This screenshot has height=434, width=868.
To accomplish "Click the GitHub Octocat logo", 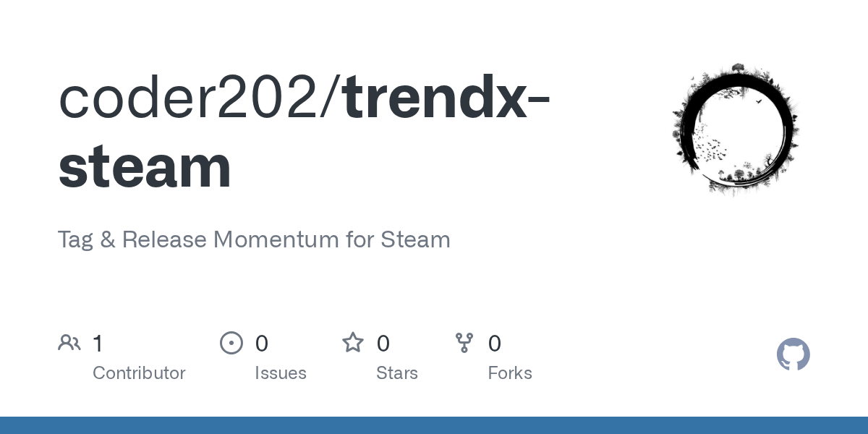I will tap(793, 354).
